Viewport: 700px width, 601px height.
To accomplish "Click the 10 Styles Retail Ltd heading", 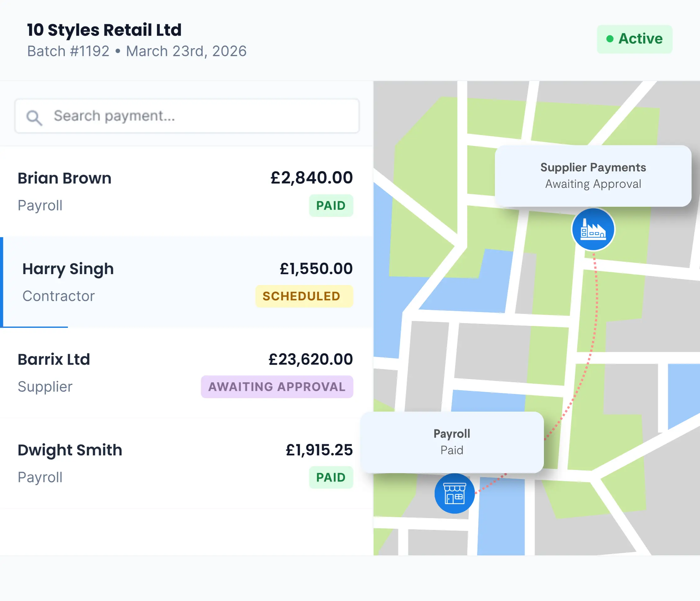I will (104, 30).
